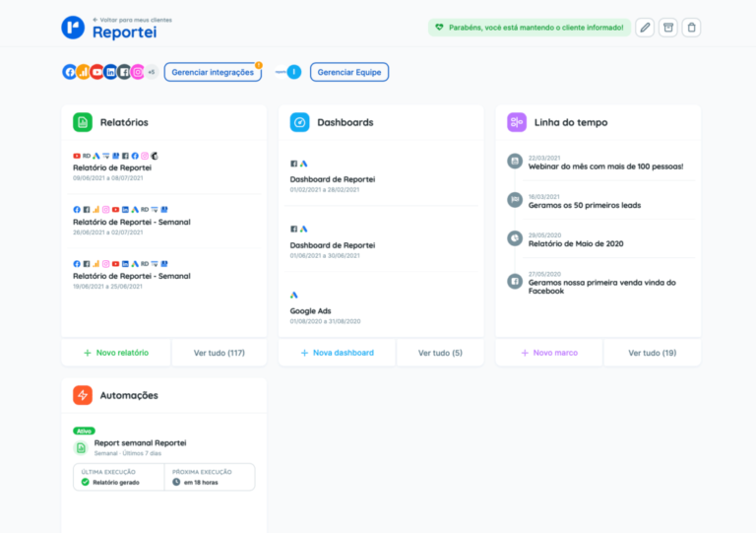Click the green Relatórios section icon
The width and height of the screenshot is (756, 533).
coord(83,122)
